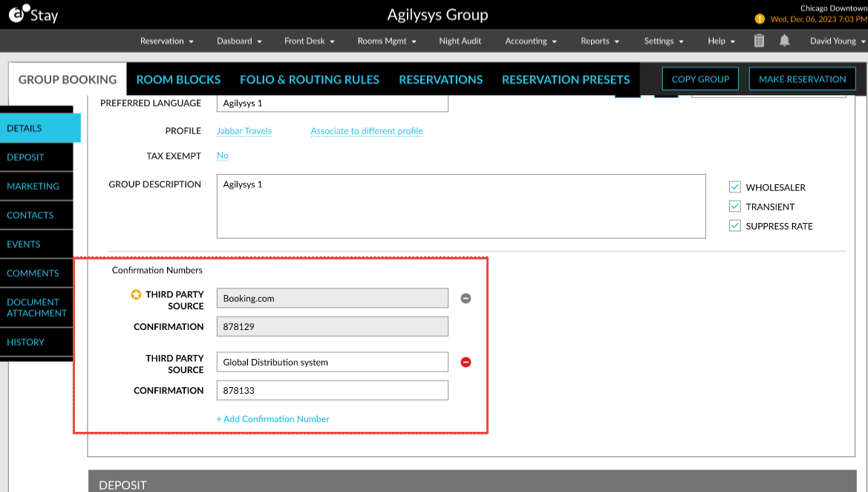Open Document Attachment in sidebar
Image resolution: width=868 pixels, height=492 pixels.
pyautogui.click(x=36, y=308)
